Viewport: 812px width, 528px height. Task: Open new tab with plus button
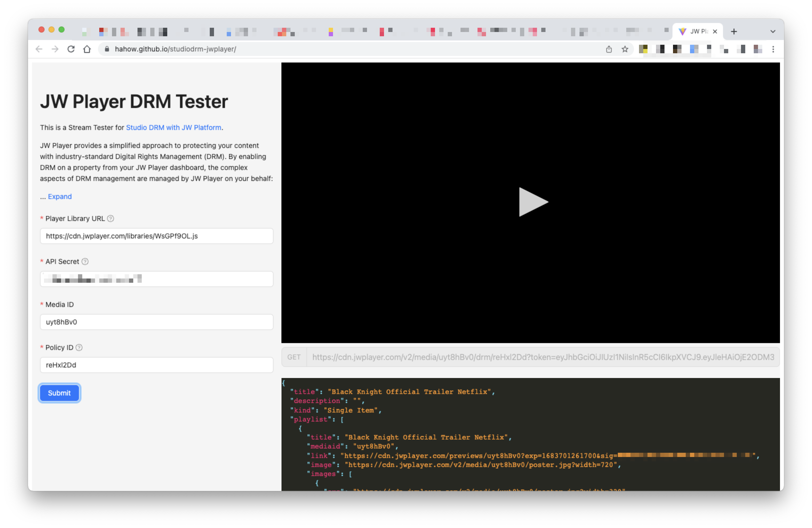pyautogui.click(x=734, y=31)
